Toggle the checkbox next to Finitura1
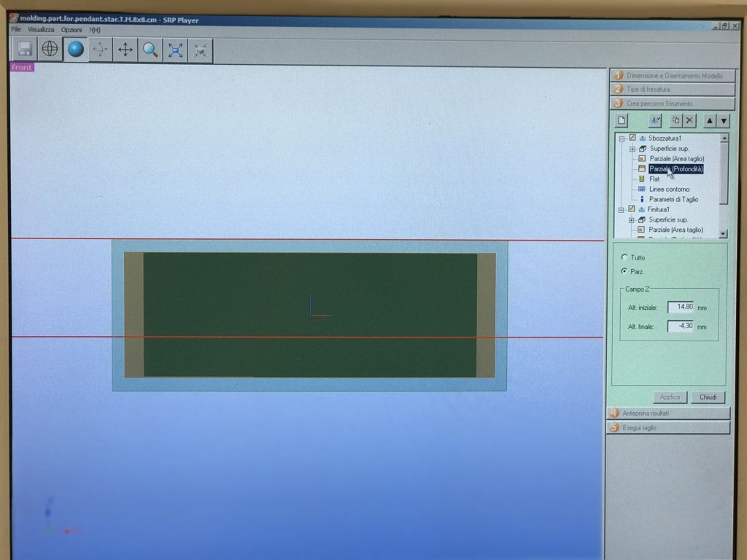The height and width of the screenshot is (560, 747). pos(632,209)
